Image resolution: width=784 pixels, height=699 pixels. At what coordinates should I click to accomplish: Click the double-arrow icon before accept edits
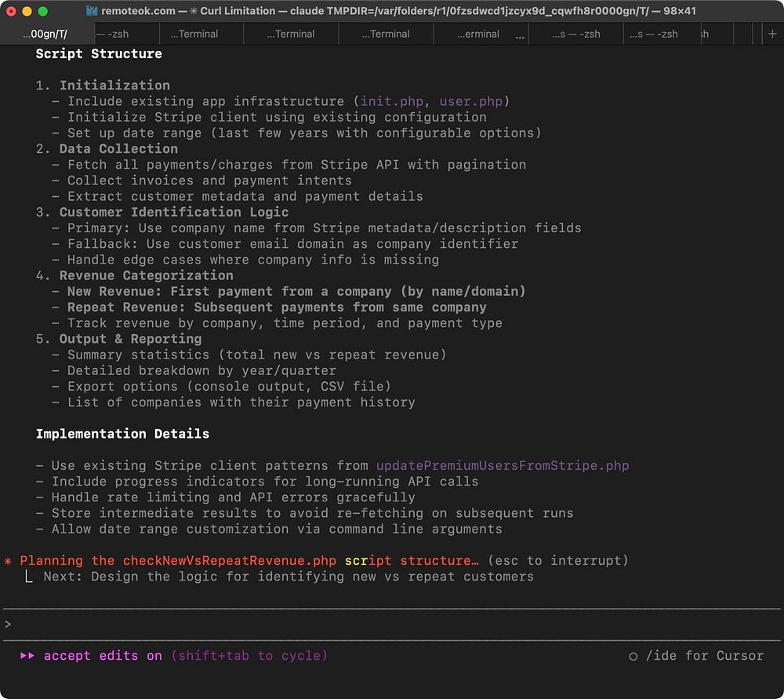point(27,656)
